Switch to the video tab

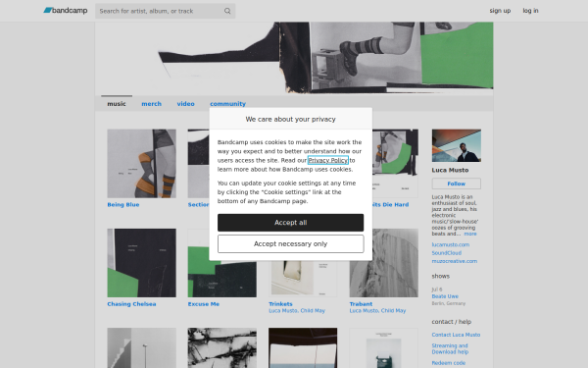[185, 104]
